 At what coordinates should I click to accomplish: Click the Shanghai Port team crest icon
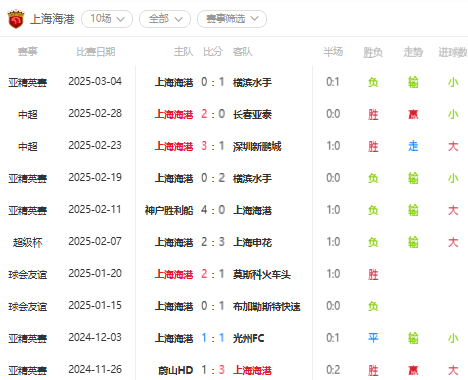(x=16, y=19)
